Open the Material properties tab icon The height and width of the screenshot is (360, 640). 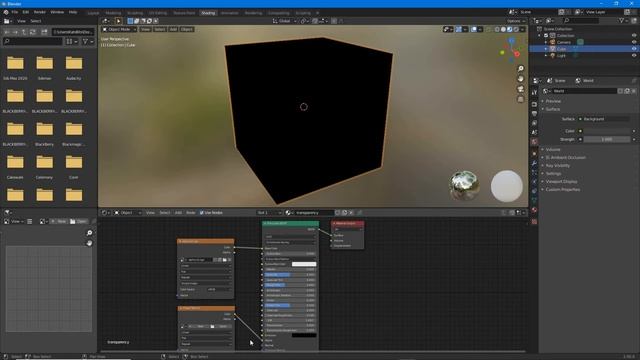click(534, 210)
